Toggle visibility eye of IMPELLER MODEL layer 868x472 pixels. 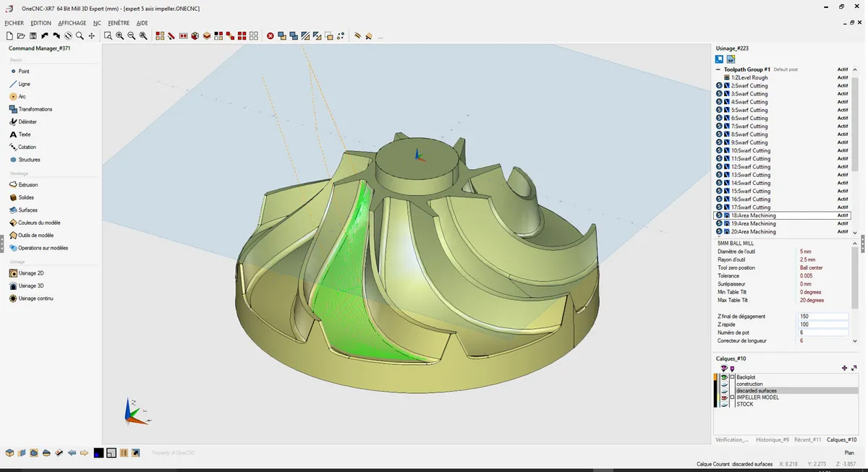tap(724, 398)
